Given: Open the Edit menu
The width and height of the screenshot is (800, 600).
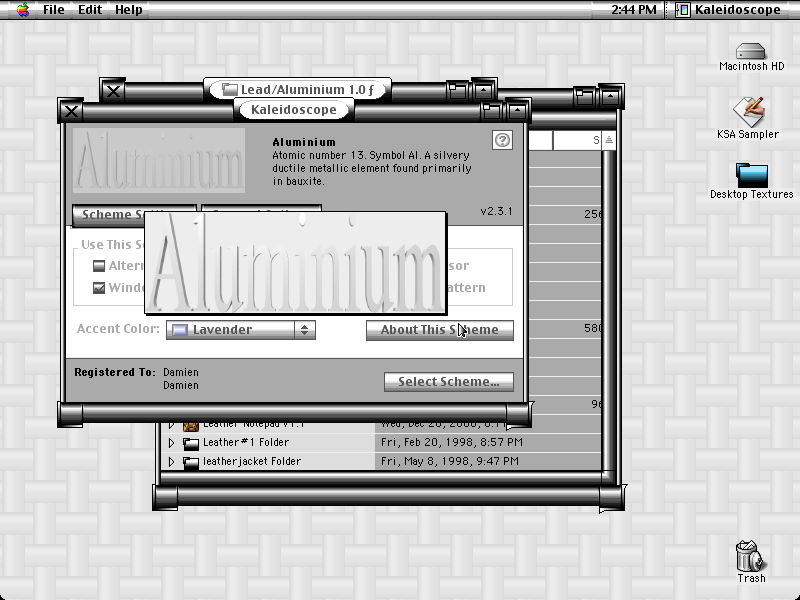Looking at the screenshot, I should tap(90, 9).
